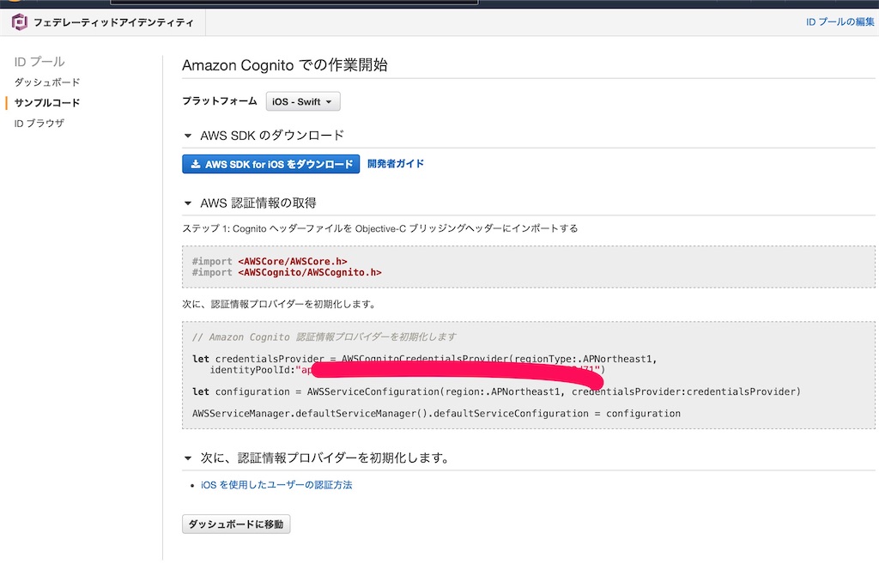Collapse the AWS 認証情報の取得 section
Viewport: 879px width, 588px height.
[188, 203]
